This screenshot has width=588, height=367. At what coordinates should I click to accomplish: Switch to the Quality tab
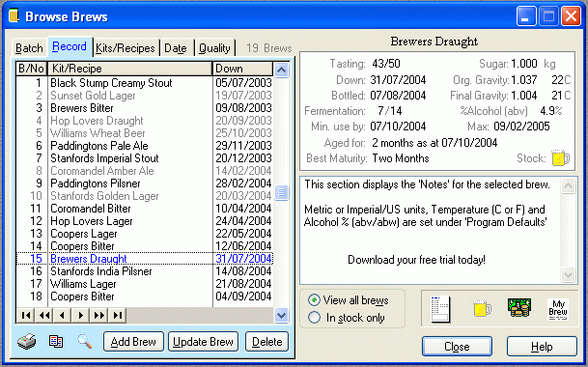(214, 48)
